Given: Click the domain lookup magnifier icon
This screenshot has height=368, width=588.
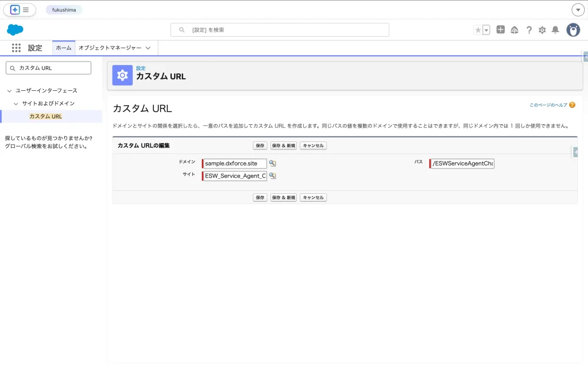Looking at the screenshot, I should [x=273, y=163].
